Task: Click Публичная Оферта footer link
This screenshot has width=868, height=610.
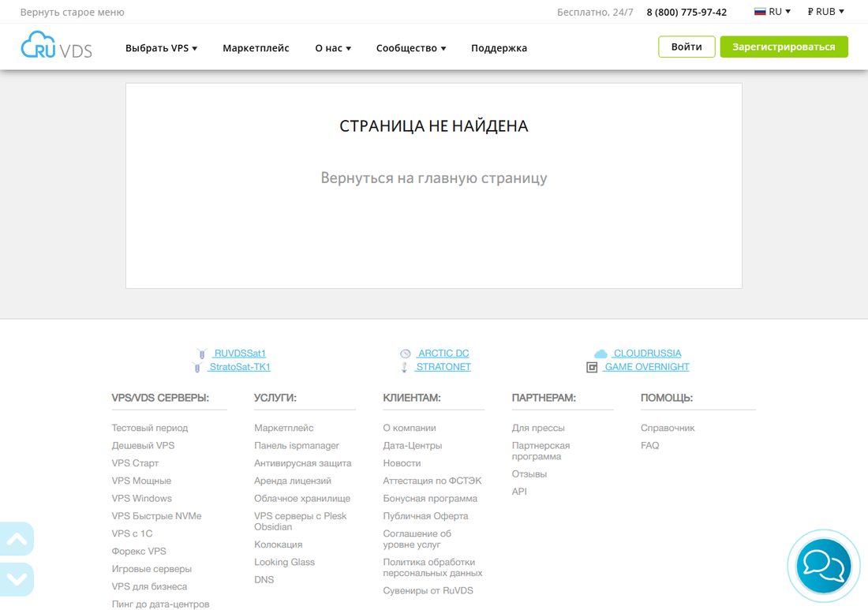Action: 425,516
